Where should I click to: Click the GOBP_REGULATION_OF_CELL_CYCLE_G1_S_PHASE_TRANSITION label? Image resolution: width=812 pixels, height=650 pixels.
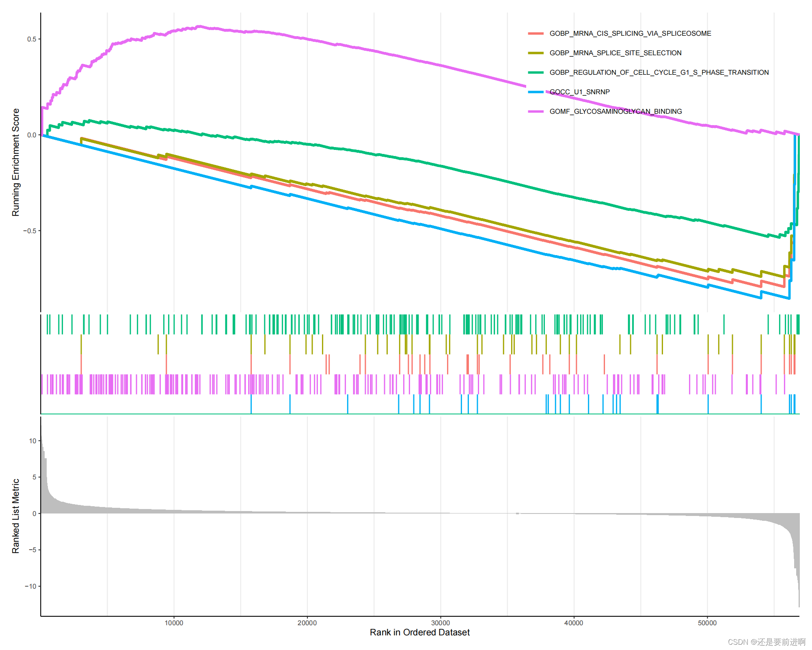tap(659, 72)
